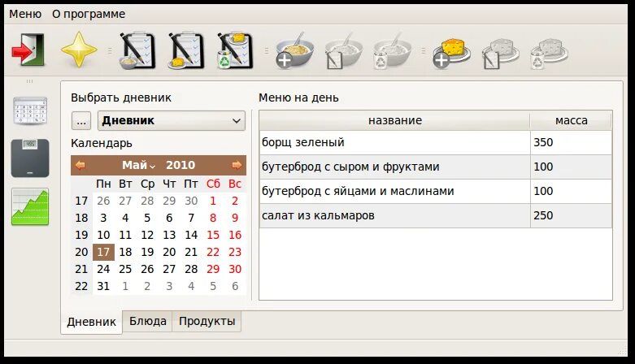This screenshot has width=635, height=364.
Task: Sort by the масса column header
Action: [571, 120]
